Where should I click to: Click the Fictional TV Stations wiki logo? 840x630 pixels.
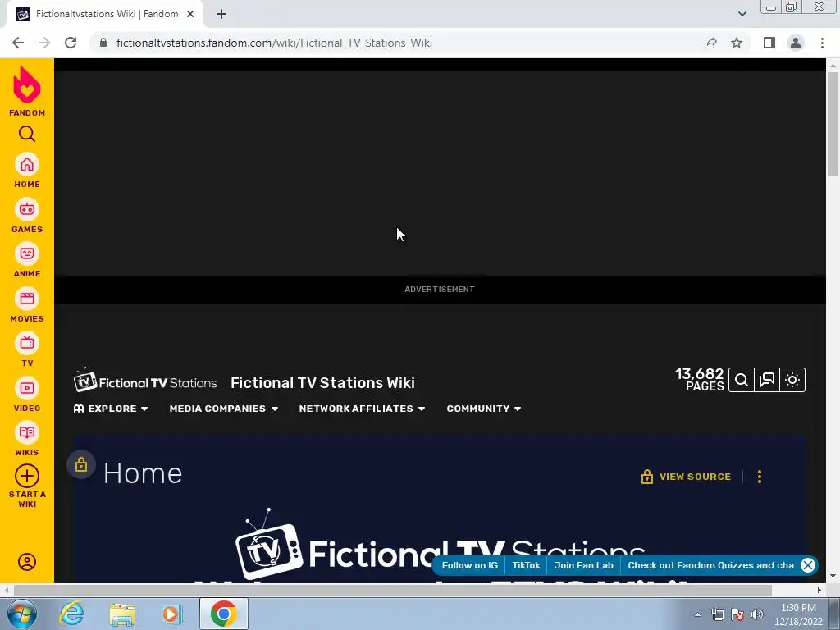pyautogui.click(x=145, y=382)
